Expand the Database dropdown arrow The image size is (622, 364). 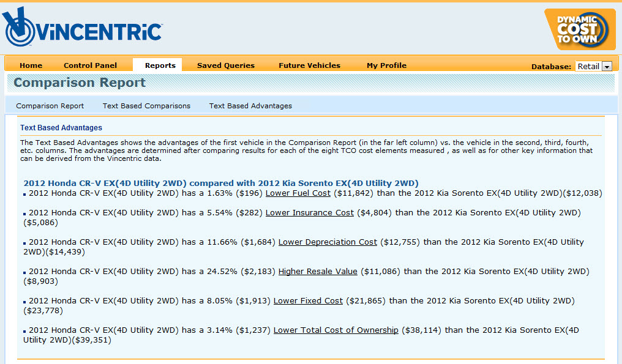[607, 67]
